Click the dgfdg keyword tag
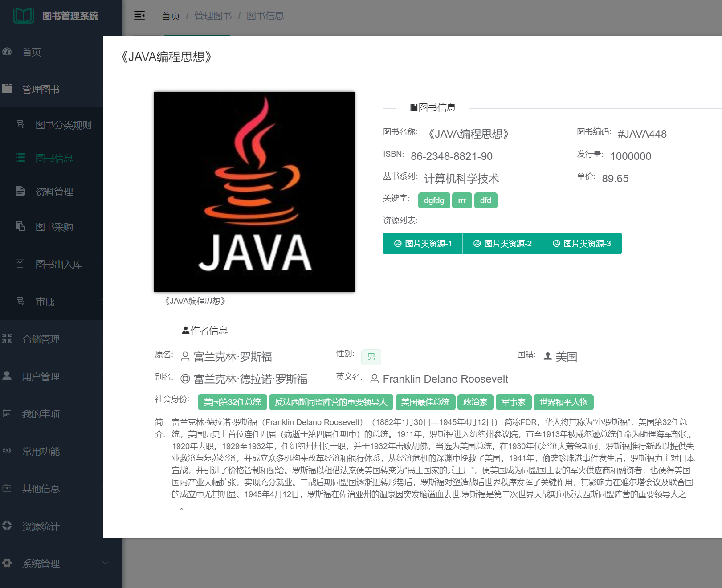 [x=434, y=200]
